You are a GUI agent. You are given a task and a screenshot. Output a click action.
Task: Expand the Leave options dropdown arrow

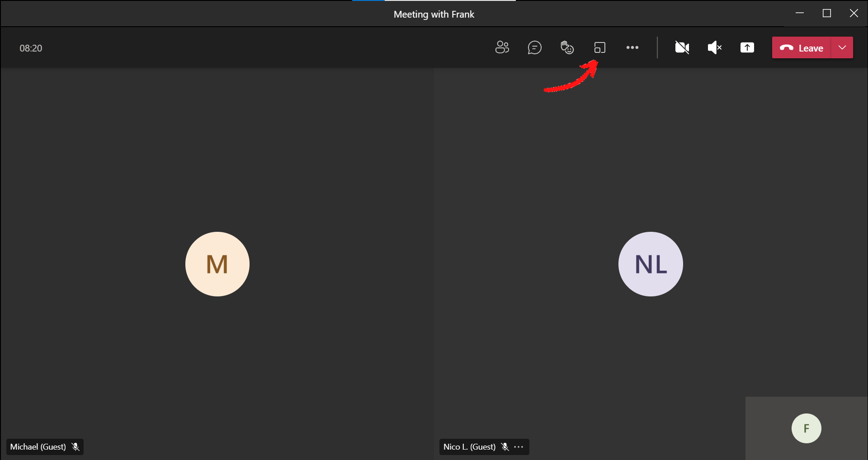[842, 47]
